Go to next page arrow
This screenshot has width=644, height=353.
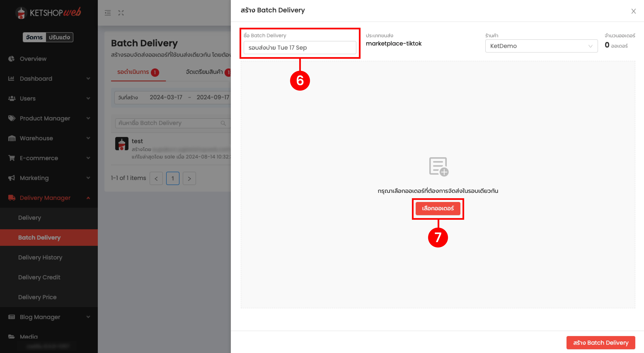tap(189, 178)
